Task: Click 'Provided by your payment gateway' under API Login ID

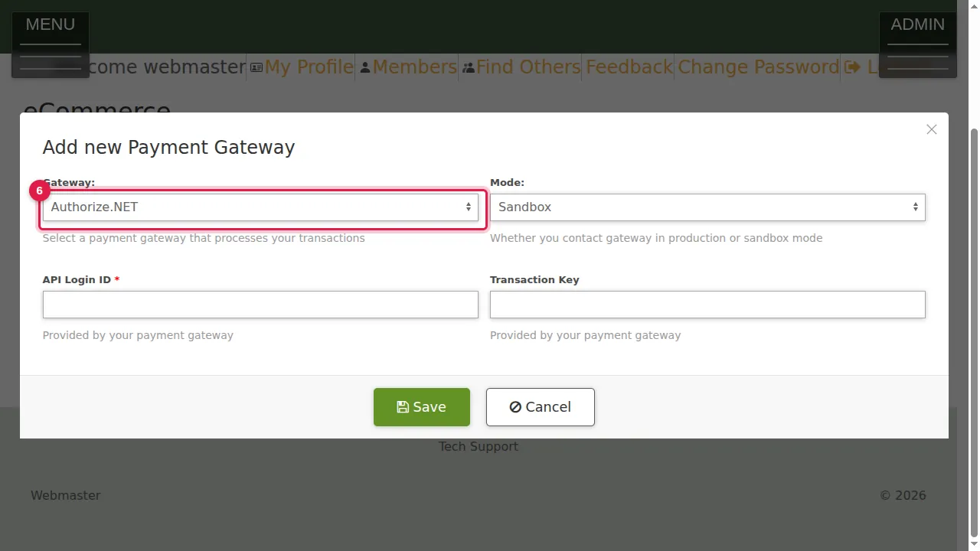Action: tap(138, 335)
